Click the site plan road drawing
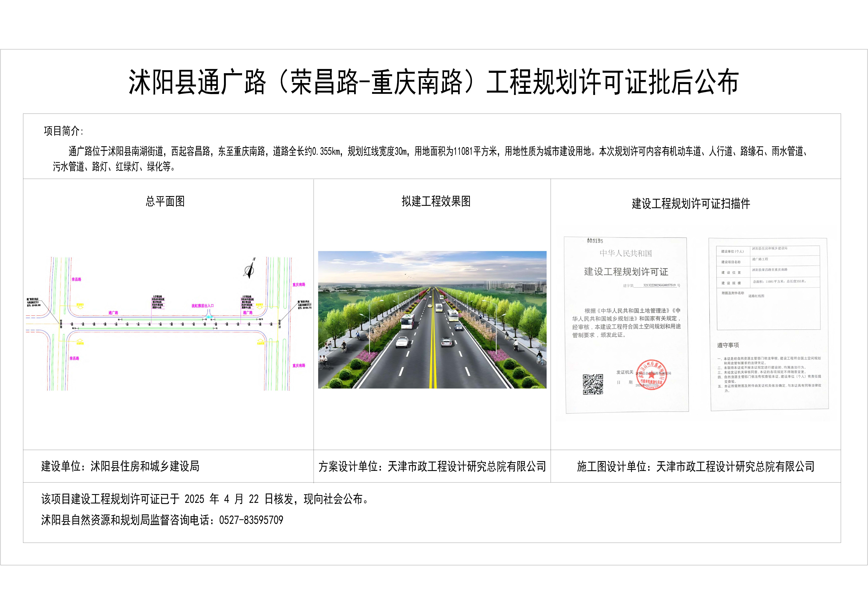 point(169,324)
